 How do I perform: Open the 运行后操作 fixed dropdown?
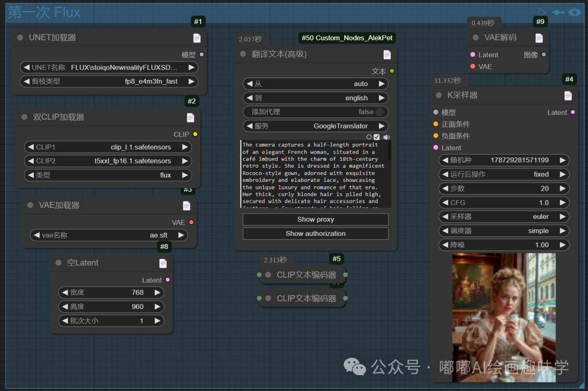pyautogui.click(x=504, y=174)
